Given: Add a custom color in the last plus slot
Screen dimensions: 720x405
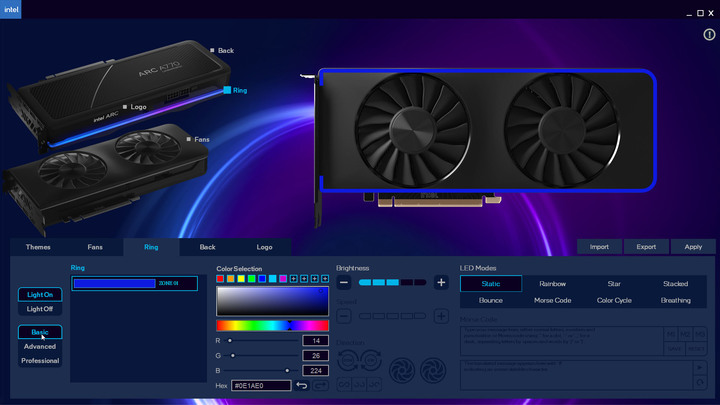Looking at the screenshot, I should click(325, 279).
